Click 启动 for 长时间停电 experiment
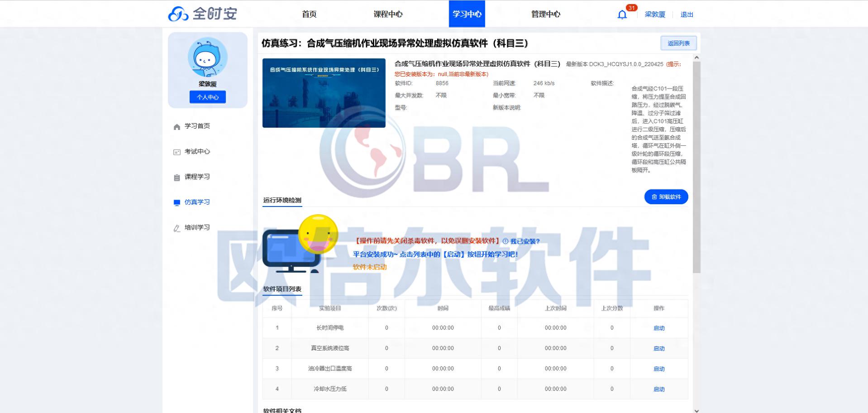 [659, 327]
